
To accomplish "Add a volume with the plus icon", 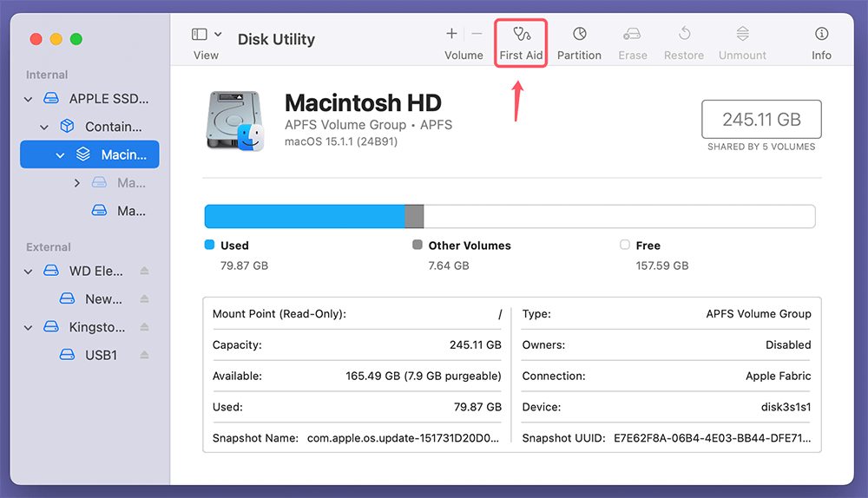I will click(451, 34).
